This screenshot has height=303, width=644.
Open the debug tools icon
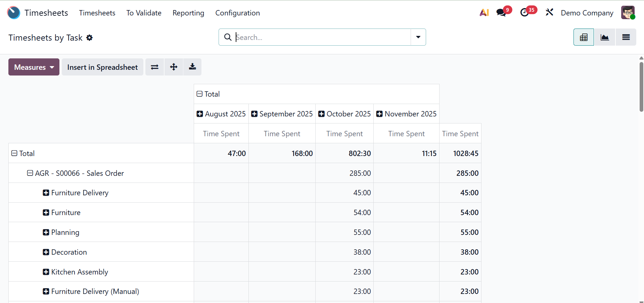tap(549, 13)
